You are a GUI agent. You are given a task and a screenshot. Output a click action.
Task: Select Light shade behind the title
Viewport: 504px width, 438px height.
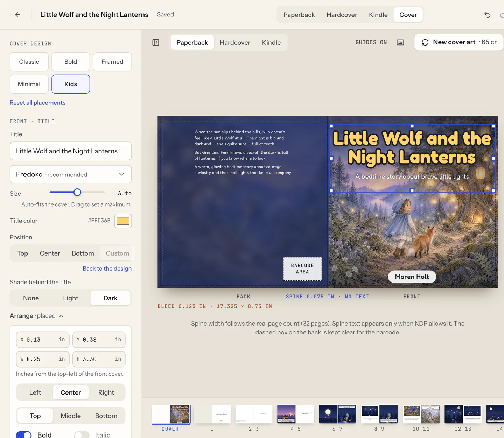71,298
